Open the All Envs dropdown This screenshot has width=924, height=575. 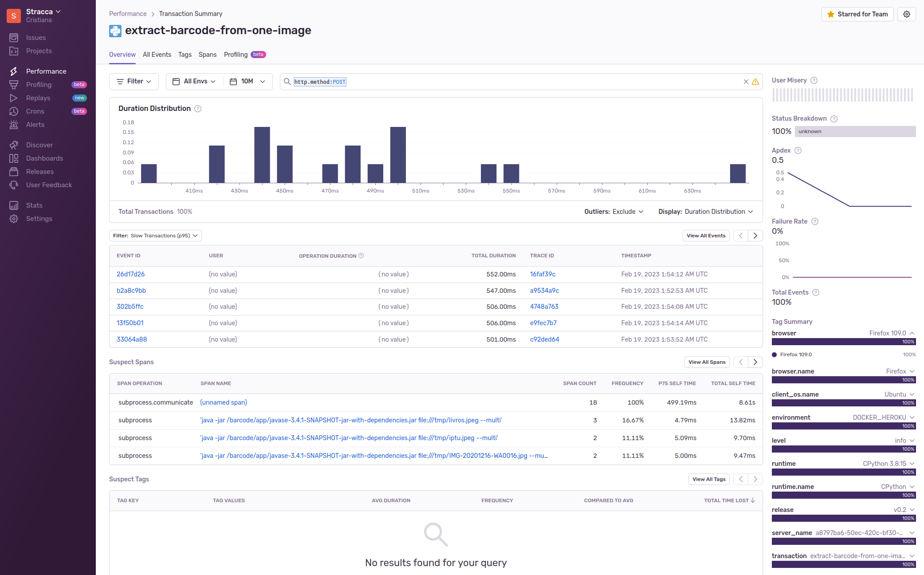click(194, 82)
